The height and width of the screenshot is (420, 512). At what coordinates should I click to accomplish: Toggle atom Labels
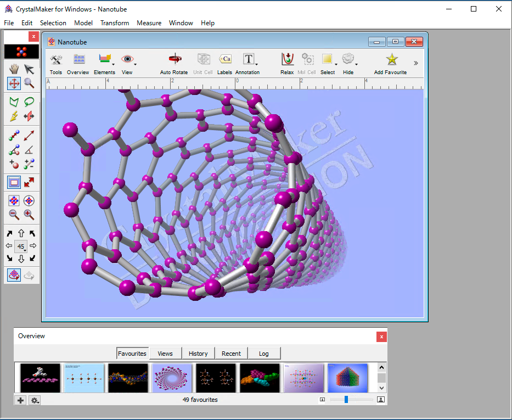(224, 64)
